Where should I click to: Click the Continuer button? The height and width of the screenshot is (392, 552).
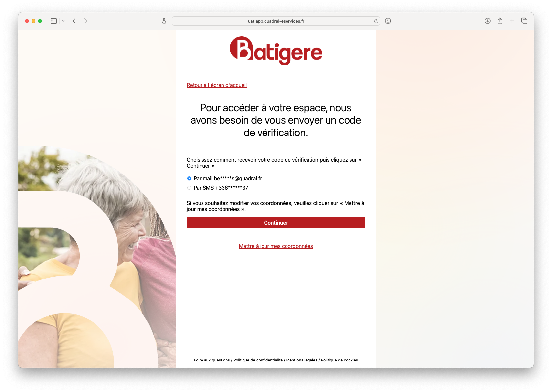click(x=276, y=223)
